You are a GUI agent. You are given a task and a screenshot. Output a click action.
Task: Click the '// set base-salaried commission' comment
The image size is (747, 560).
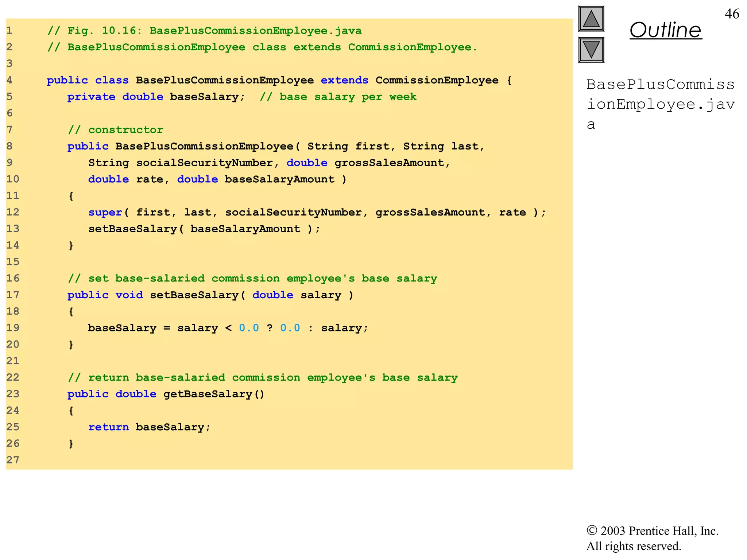pos(252,279)
